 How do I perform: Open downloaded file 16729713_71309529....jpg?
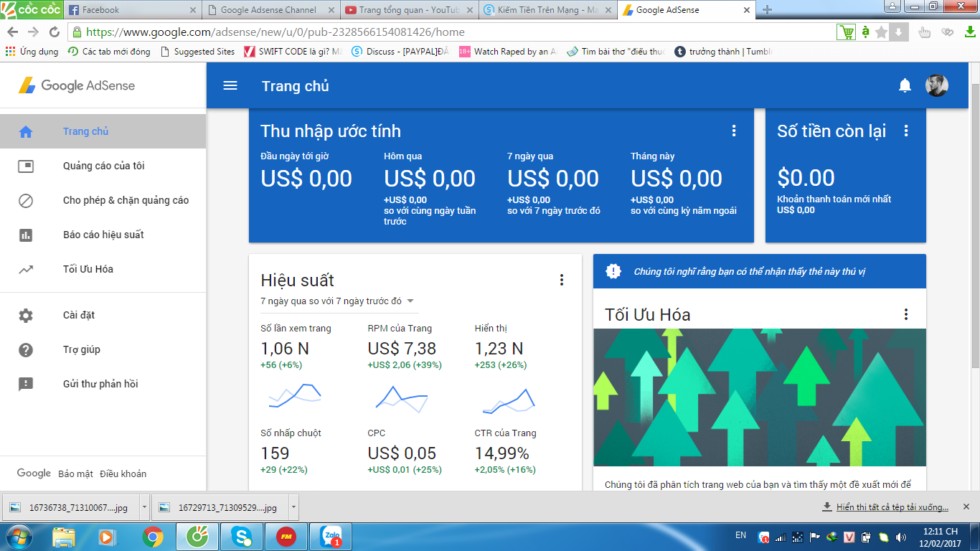tap(220, 507)
